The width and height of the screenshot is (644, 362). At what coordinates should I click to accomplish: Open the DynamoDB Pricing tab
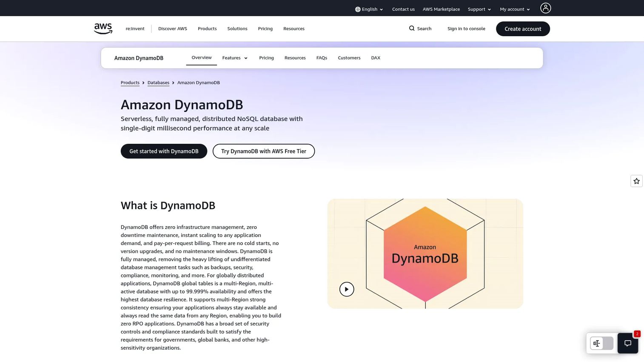pyautogui.click(x=266, y=58)
